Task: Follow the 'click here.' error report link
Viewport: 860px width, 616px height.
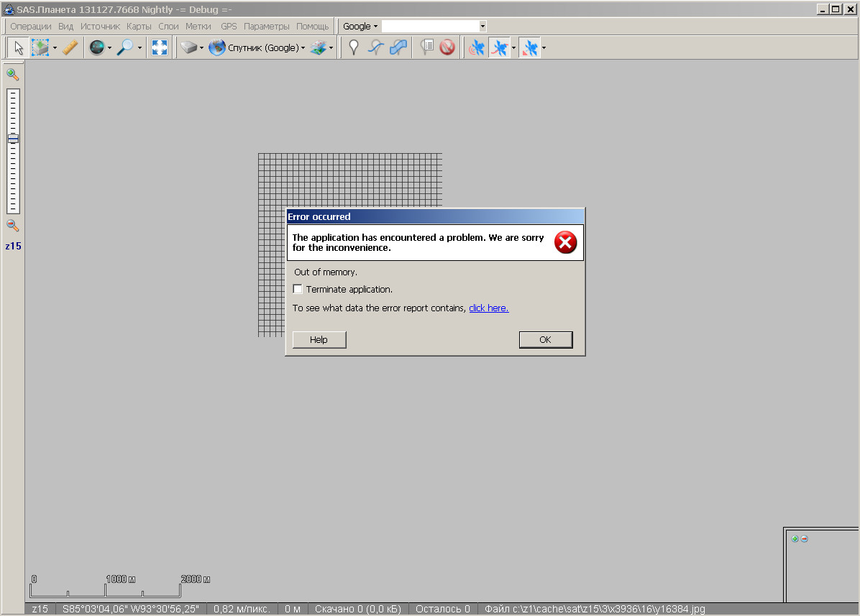Action: pos(488,308)
